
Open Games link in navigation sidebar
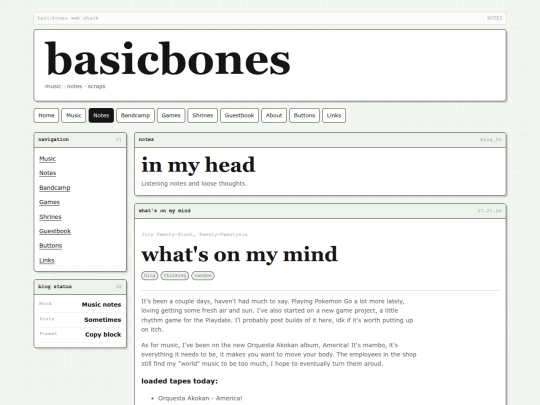(49, 202)
